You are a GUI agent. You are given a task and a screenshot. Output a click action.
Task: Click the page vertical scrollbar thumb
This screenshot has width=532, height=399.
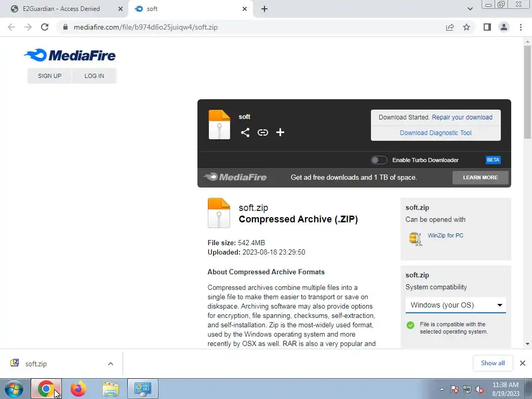527,91
